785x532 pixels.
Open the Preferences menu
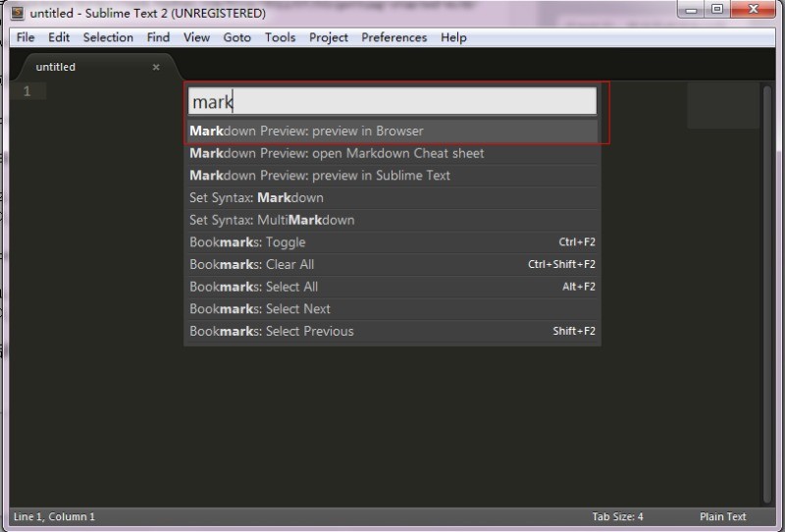tap(393, 37)
